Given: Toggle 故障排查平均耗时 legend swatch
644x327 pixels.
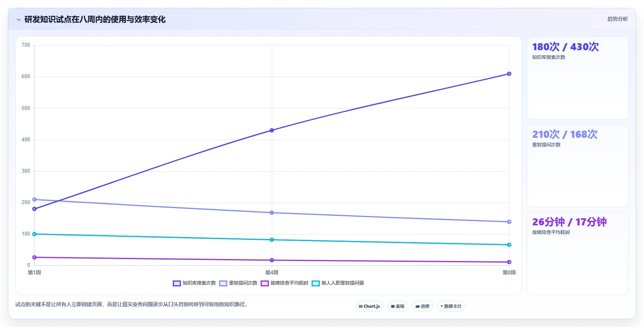Looking at the screenshot, I should 265,283.
